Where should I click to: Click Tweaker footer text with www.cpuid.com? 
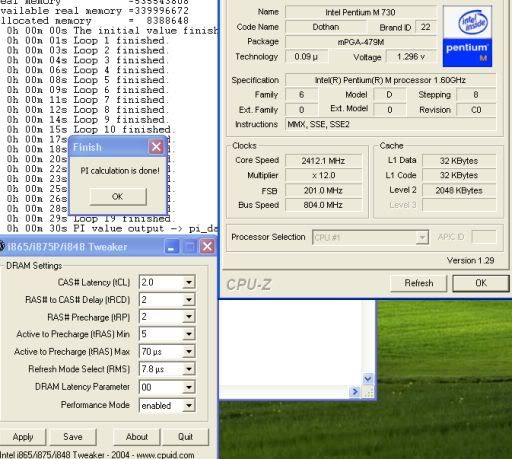click(97, 455)
